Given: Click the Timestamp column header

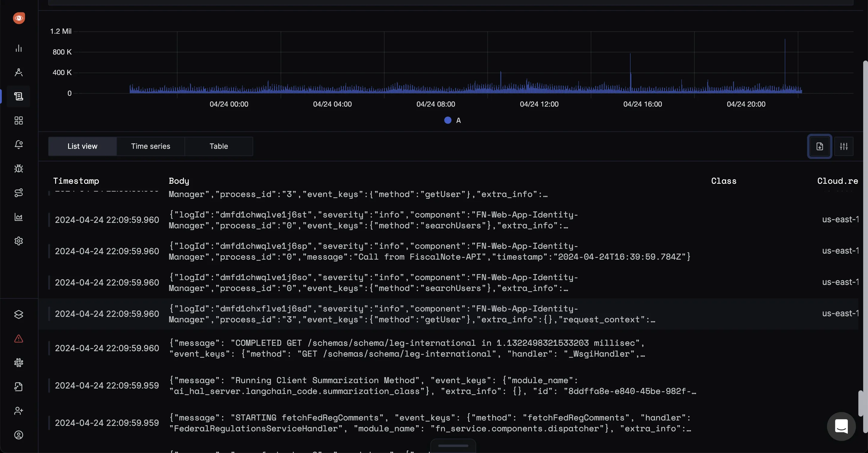Looking at the screenshot, I should click(x=76, y=181).
